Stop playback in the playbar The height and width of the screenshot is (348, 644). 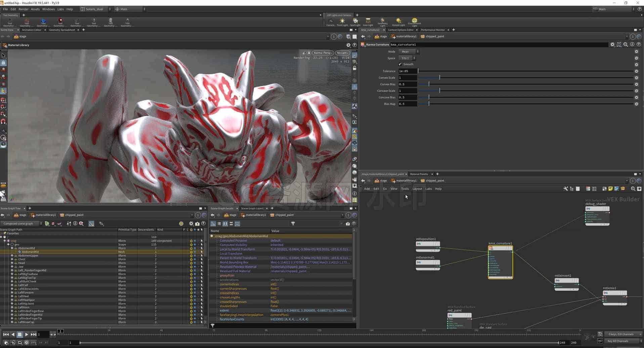pos(19,334)
